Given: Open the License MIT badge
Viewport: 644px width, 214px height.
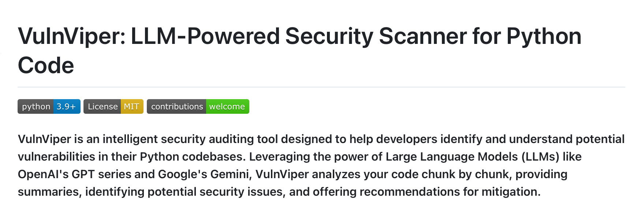Looking at the screenshot, I should [x=113, y=106].
